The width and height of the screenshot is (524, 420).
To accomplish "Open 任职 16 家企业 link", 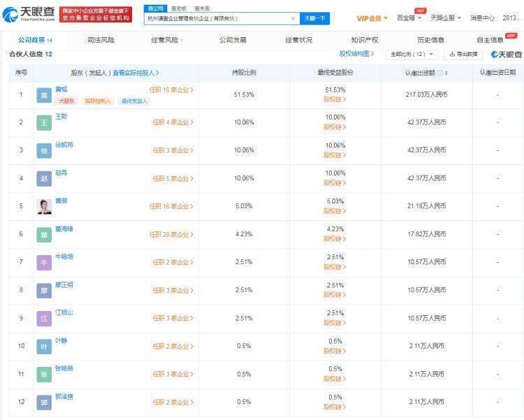I will pyautogui.click(x=171, y=206).
